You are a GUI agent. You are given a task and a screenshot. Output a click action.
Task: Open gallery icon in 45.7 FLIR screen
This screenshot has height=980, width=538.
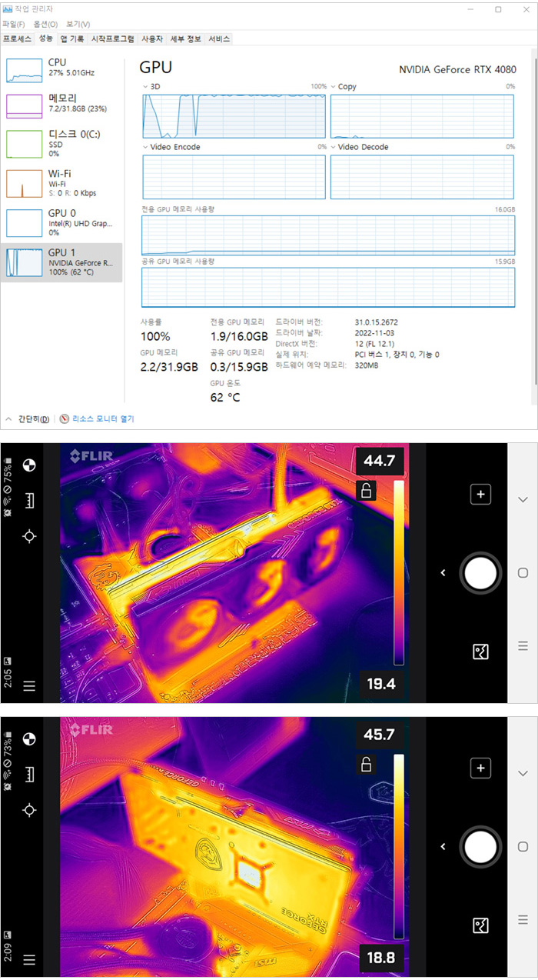tap(480, 926)
